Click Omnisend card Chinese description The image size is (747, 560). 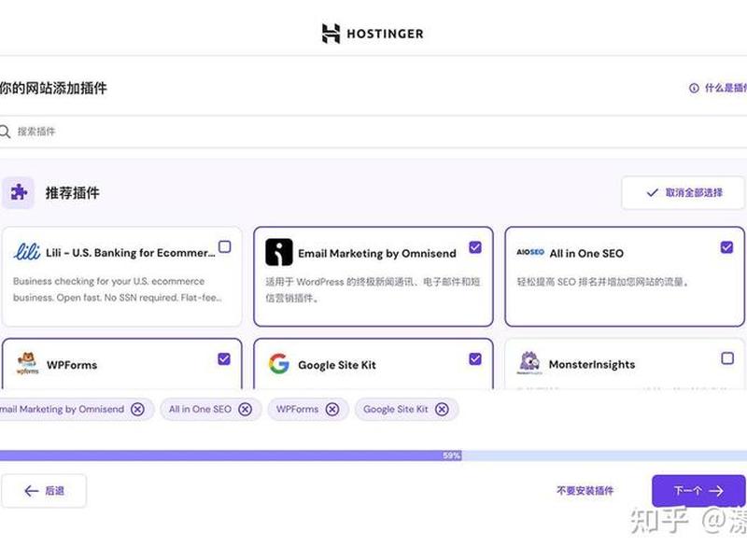pos(373,289)
